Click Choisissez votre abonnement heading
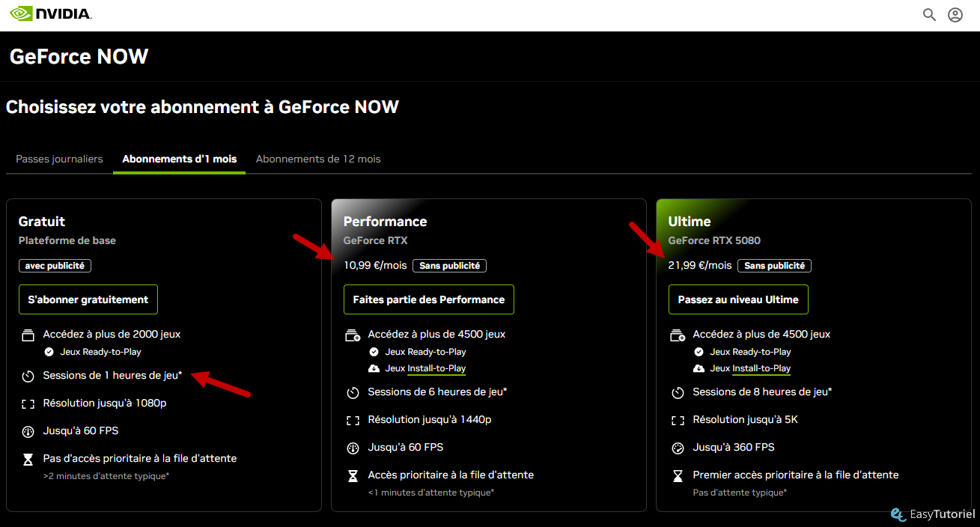The image size is (980, 527). click(x=202, y=106)
